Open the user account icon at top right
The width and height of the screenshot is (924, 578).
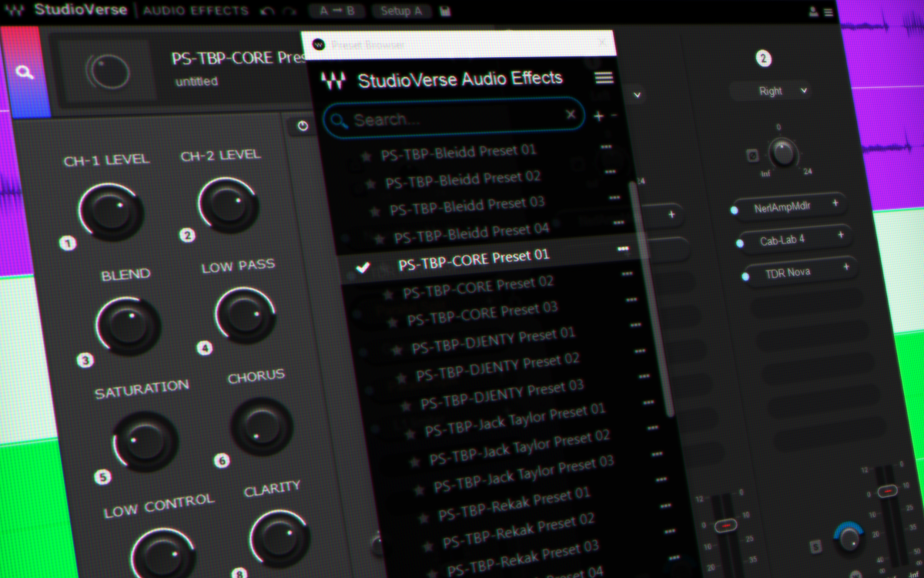point(814,12)
